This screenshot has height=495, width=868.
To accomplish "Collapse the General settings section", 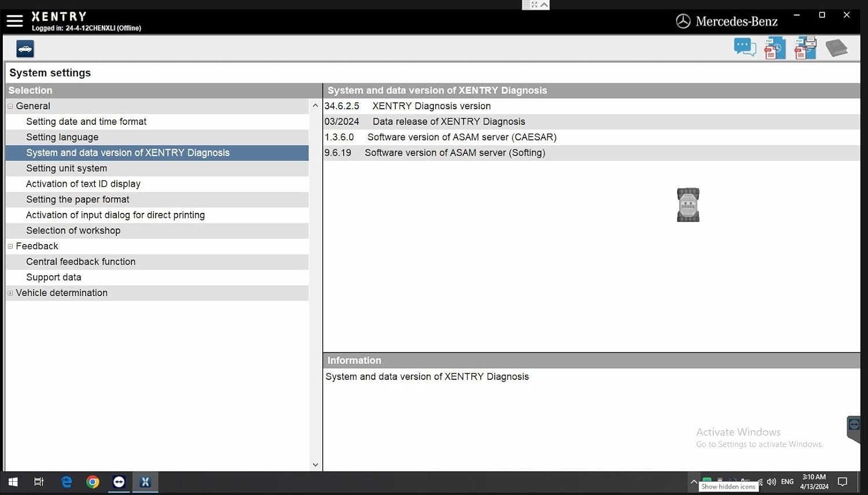I will 10,106.
